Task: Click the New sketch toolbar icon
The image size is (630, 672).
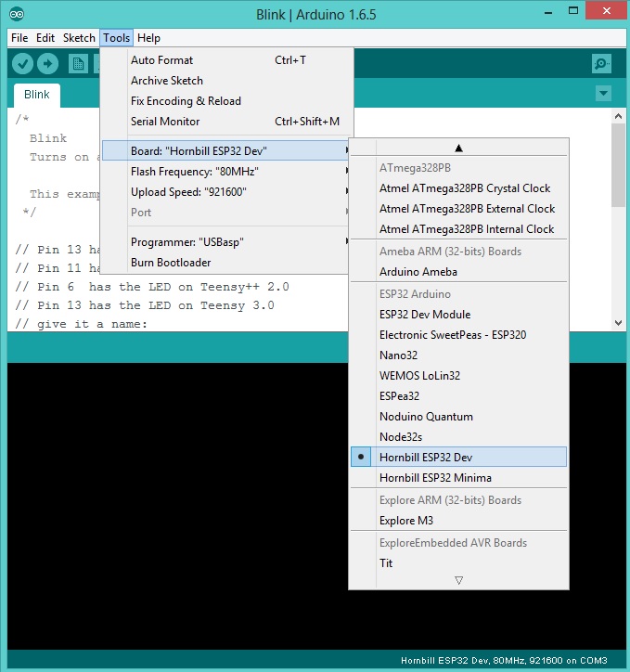Action: [78, 63]
